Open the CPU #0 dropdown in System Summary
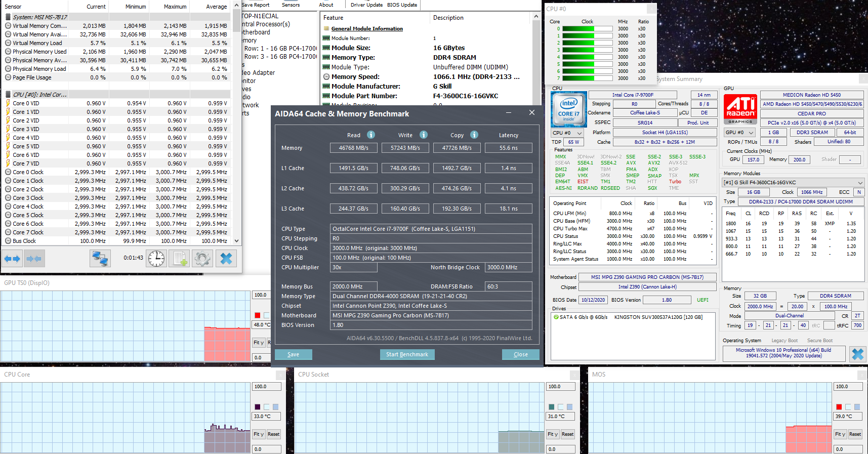 [x=567, y=133]
